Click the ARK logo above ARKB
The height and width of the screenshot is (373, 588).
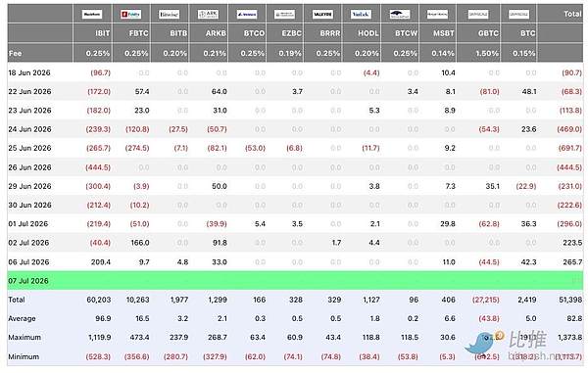208,15
